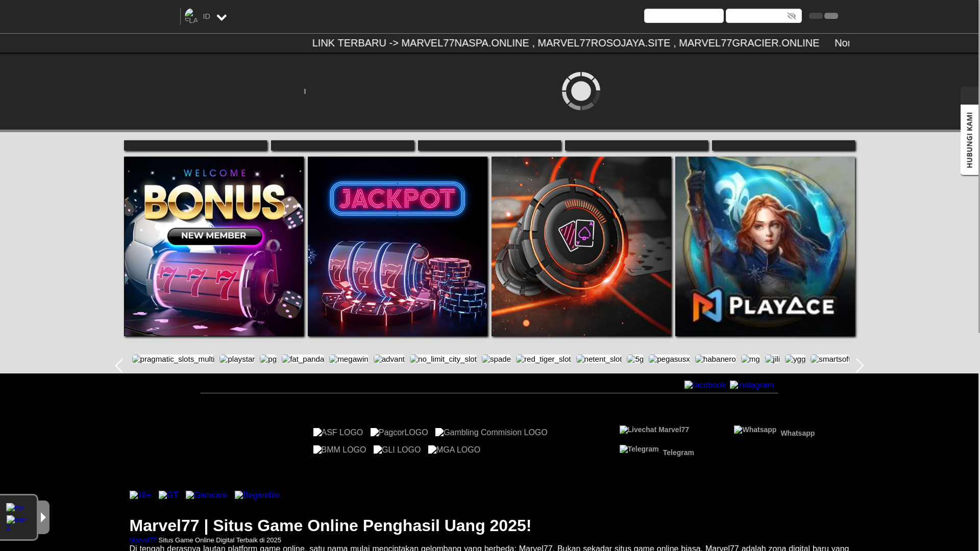This screenshot has width=980, height=551.
Task: Click the GT responsible gaming badge
Action: point(168,495)
